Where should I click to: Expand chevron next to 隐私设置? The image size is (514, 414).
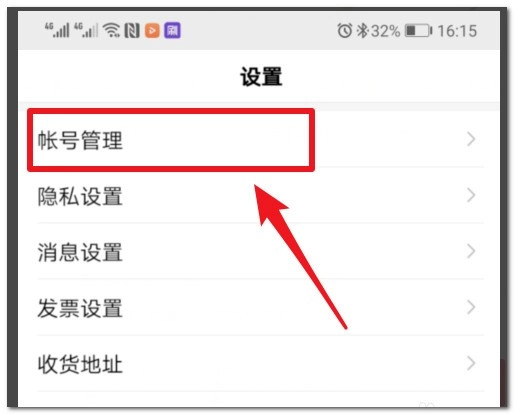click(471, 195)
